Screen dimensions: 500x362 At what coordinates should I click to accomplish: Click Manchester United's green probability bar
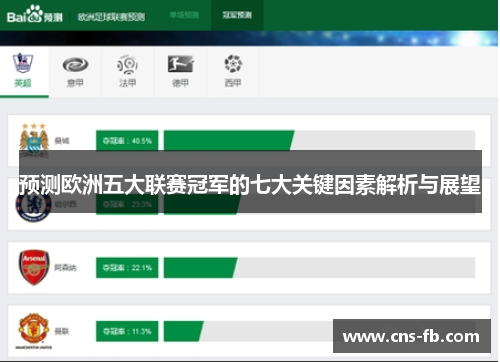[x=183, y=331]
